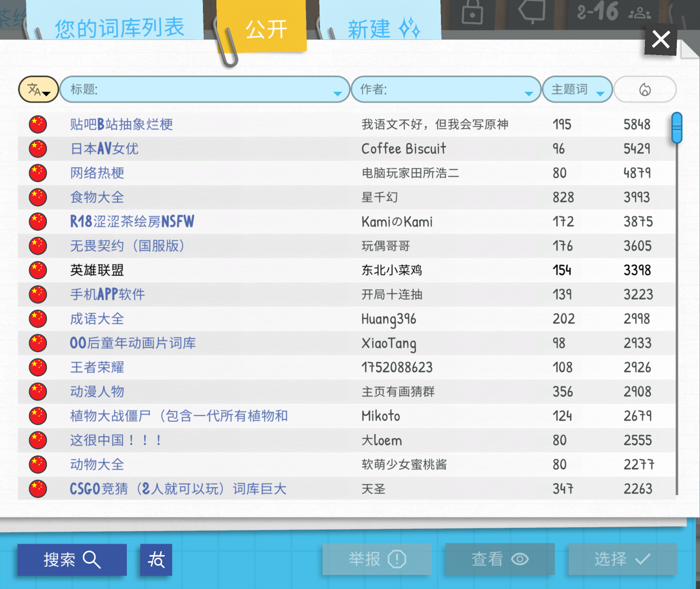Viewport: 700px width, 589px height.
Task: Select the 日本AV女优 word list
Action: coord(347,148)
